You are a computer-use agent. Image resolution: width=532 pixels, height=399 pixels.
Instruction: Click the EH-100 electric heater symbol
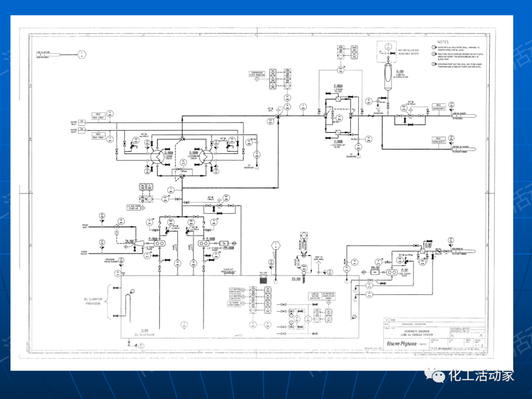(x=303, y=278)
